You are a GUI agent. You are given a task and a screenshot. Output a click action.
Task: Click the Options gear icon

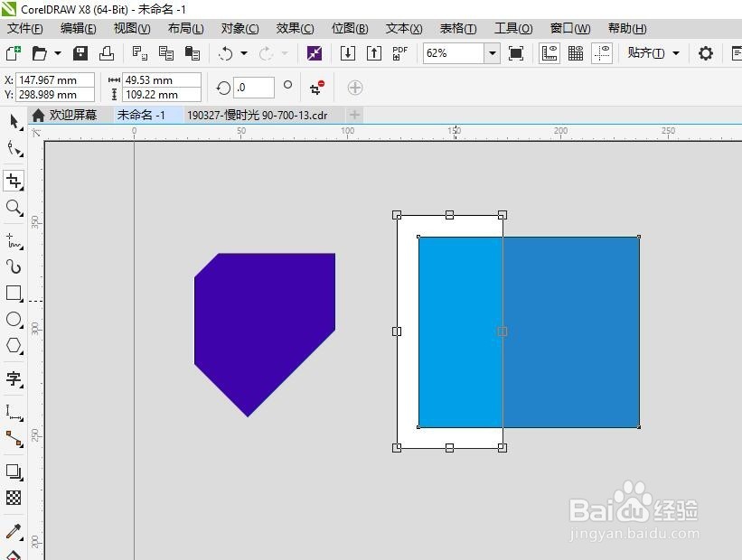(706, 53)
